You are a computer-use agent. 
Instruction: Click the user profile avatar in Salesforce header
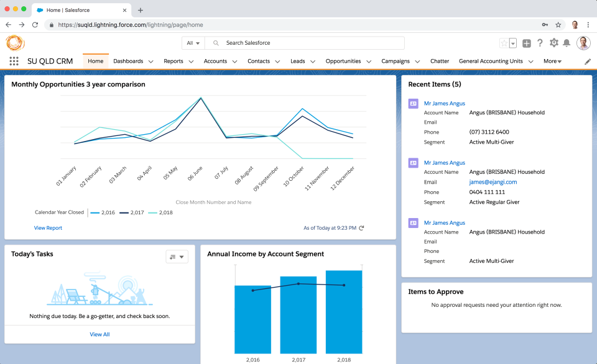[583, 43]
